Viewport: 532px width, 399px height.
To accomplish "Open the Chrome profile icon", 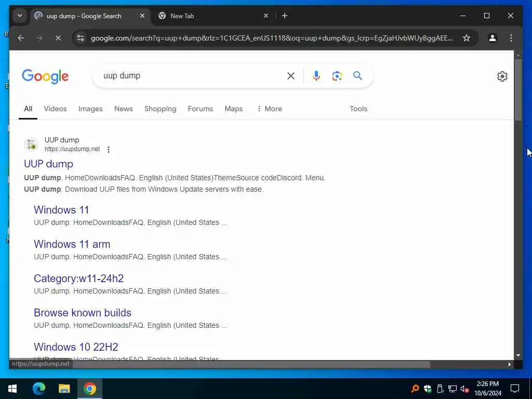I will coord(493,38).
